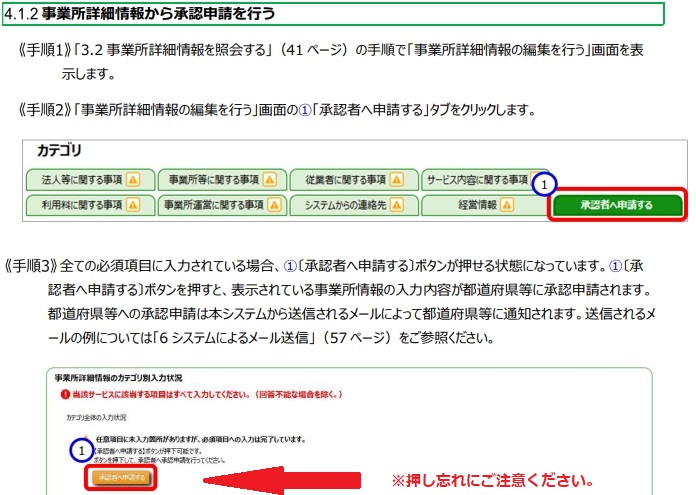
Task: Click the 事業所詳細情報のカテゴリ別入力状況 title
Action: click(119, 378)
